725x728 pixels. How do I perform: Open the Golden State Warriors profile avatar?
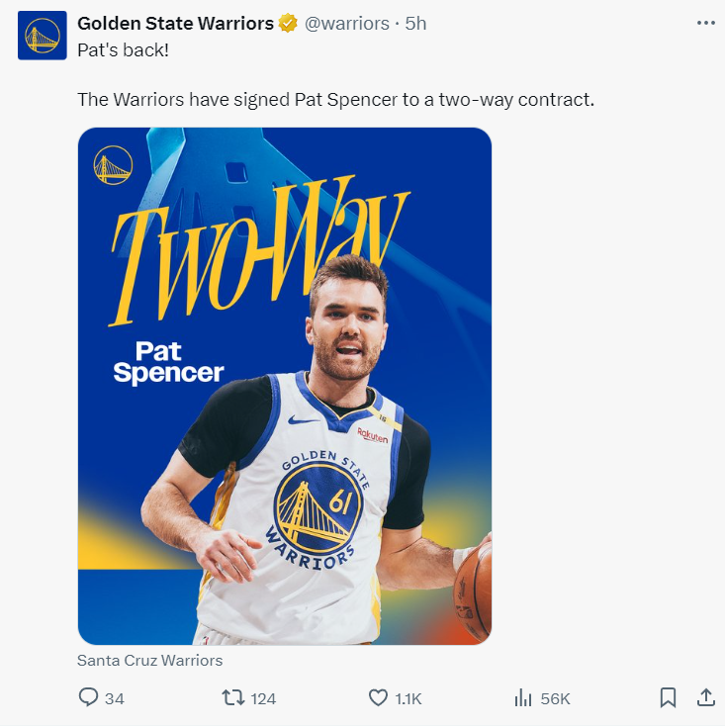click(x=43, y=37)
